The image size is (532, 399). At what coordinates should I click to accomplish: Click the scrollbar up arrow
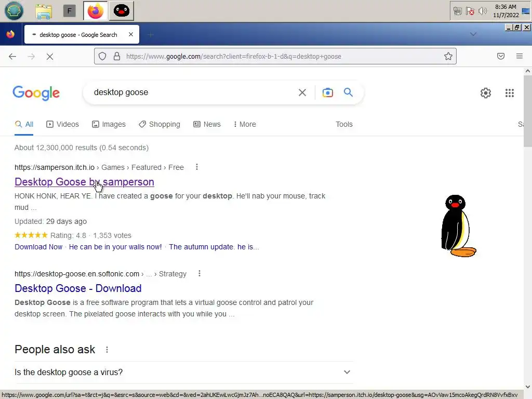[x=528, y=71]
